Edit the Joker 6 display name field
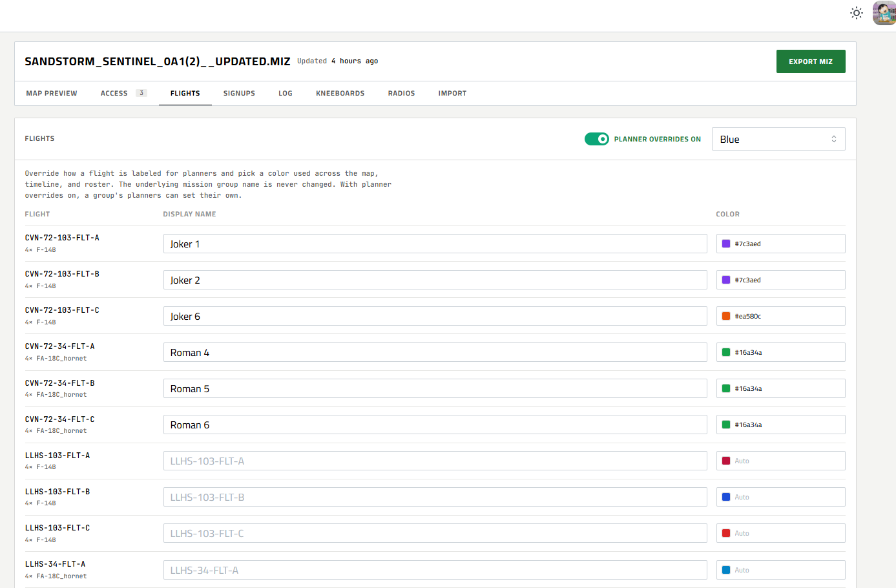This screenshot has height=588, width=896. click(435, 316)
